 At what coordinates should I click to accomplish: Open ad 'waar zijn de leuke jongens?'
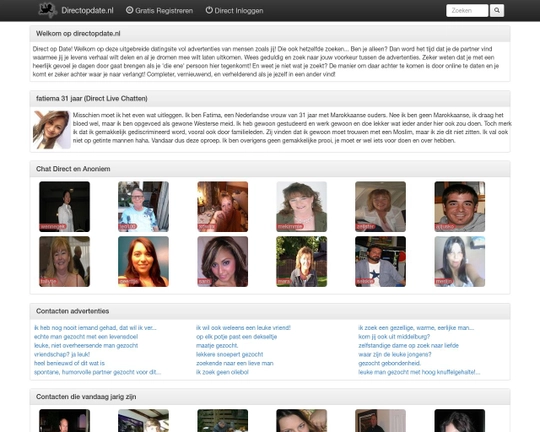click(x=395, y=354)
